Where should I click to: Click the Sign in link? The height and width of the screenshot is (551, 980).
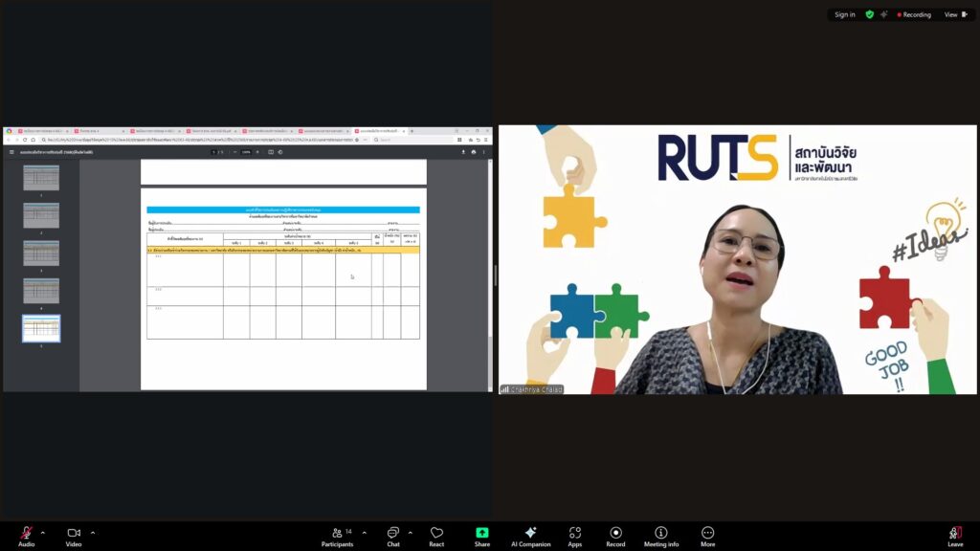pos(844,14)
